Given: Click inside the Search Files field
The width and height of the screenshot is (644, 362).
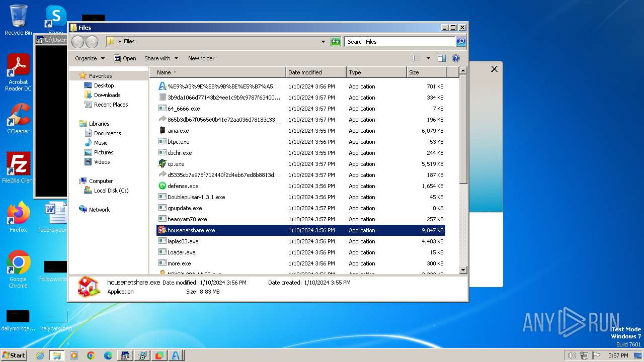Looking at the screenshot, I should point(399,42).
